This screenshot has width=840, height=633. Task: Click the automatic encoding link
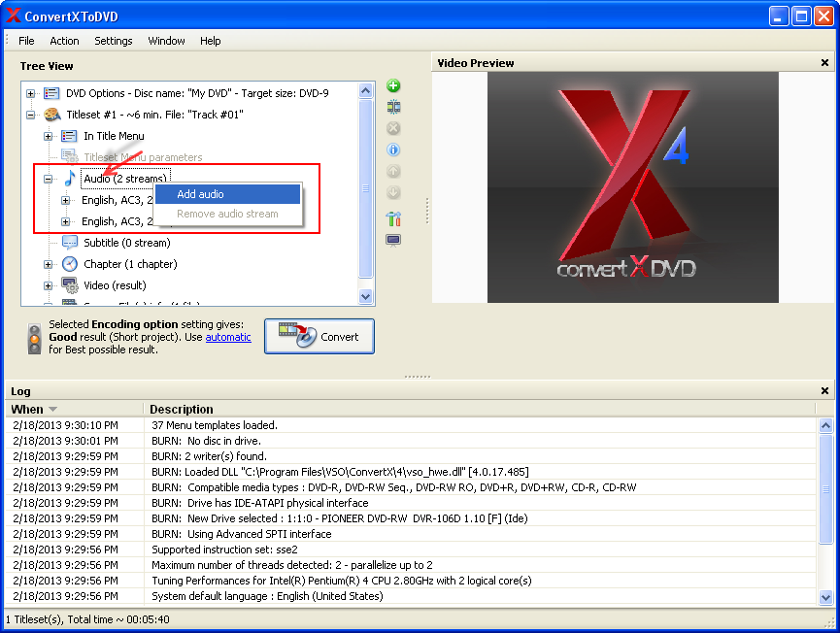click(228, 337)
